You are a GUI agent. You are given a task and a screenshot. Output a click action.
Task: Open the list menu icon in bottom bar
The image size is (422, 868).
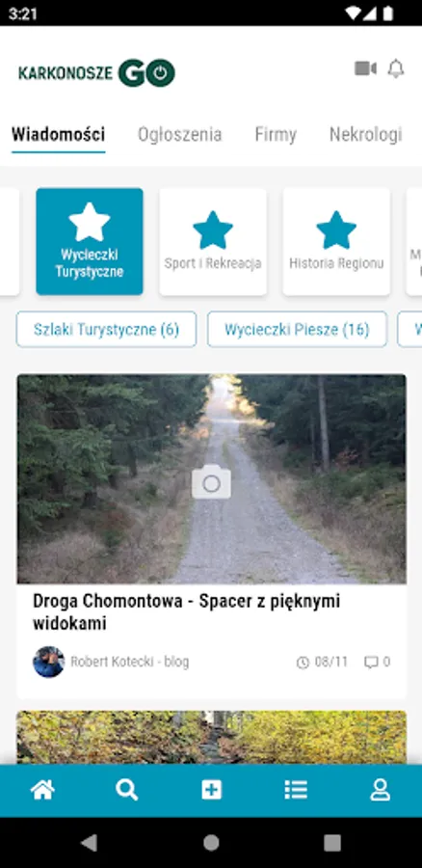pos(296,790)
